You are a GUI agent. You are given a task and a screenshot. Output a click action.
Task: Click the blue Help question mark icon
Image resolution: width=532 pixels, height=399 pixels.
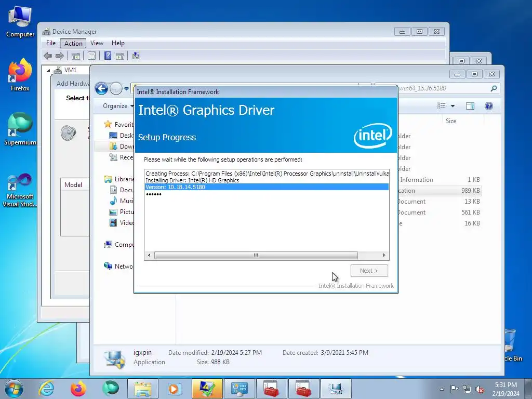point(108,56)
